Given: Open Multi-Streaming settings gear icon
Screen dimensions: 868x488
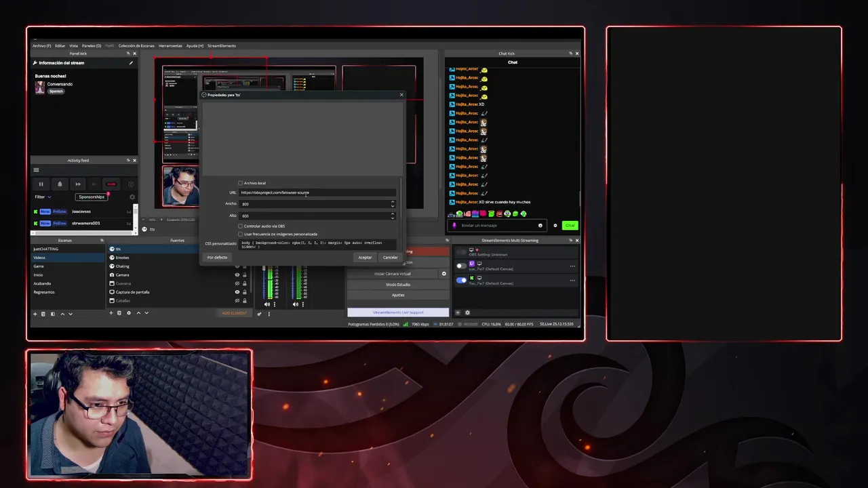Looking at the screenshot, I should coord(467,312).
